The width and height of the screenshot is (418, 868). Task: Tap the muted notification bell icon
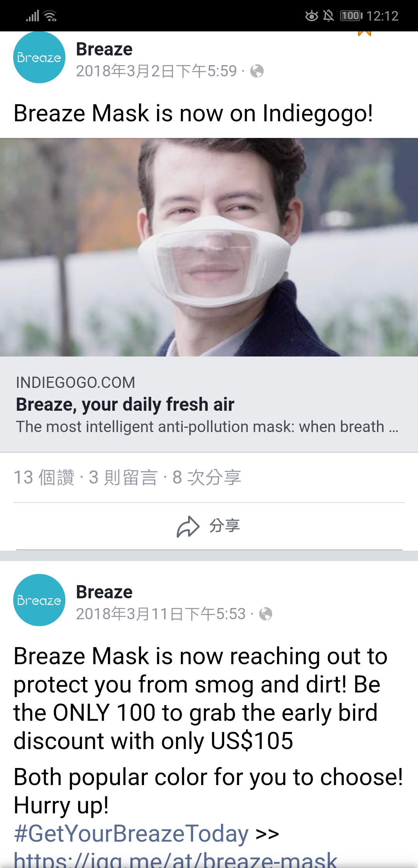pyautogui.click(x=329, y=16)
